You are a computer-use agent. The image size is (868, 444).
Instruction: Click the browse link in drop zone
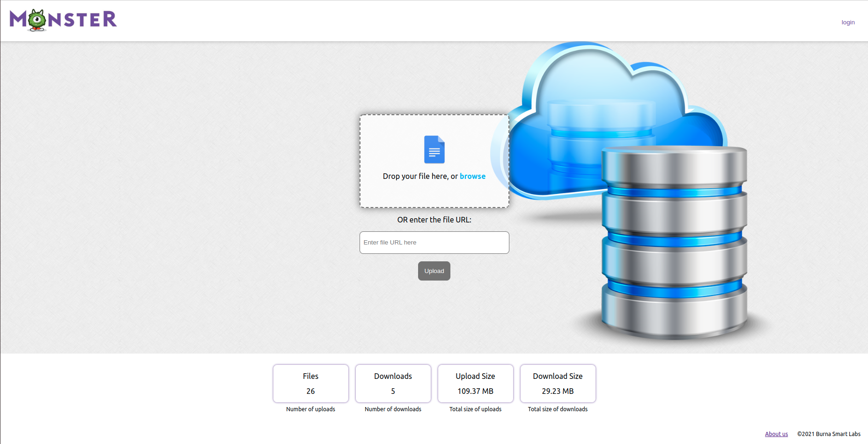coord(472,176)
